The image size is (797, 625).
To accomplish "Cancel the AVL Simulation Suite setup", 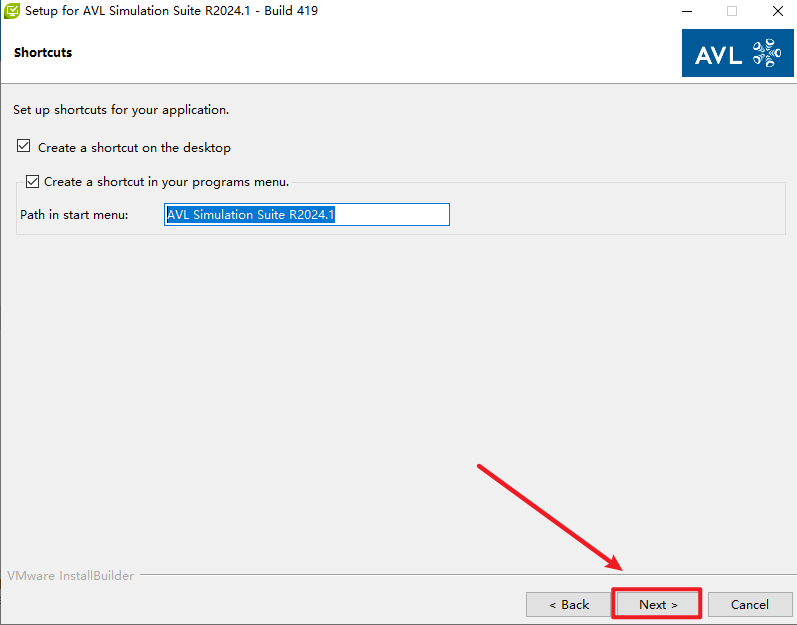I will [x=749, y=604].
